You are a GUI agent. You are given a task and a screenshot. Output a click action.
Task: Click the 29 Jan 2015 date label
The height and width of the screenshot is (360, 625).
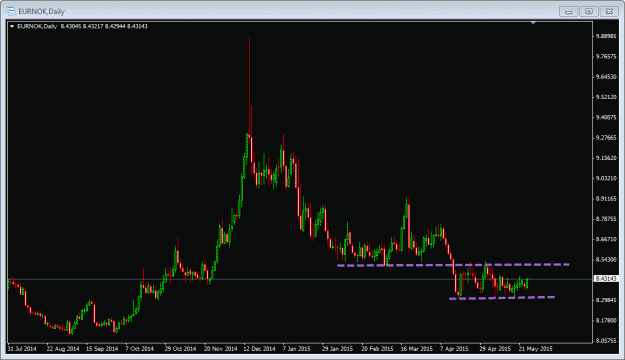pyautogui.click(x=337, y=349)
